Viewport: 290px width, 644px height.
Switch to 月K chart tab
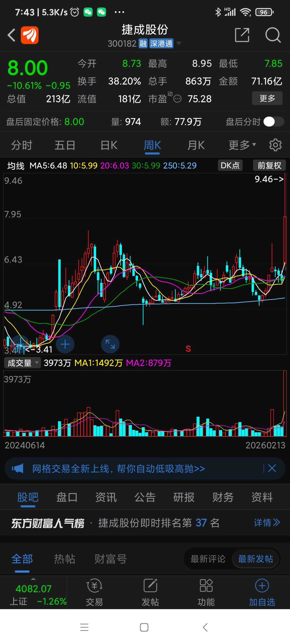196,145
